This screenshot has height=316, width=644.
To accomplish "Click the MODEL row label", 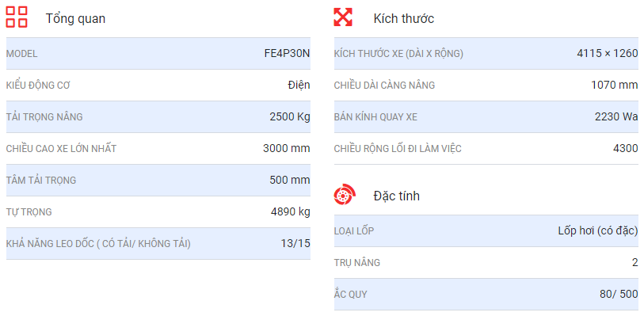I will (21, 54).
